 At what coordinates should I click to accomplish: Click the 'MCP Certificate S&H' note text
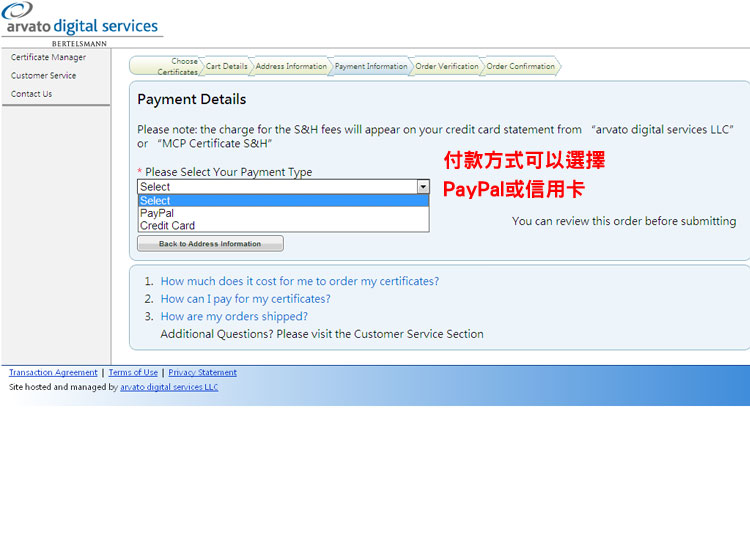(x=215, y=144)
